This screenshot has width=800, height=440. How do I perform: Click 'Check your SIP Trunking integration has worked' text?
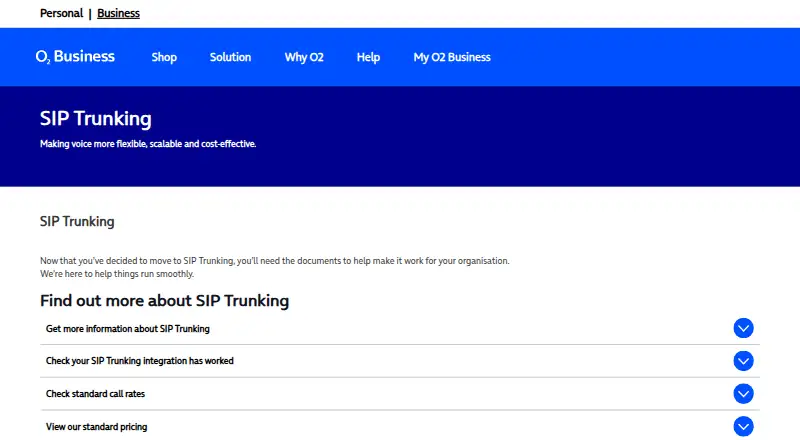click(x=140, y=361)
